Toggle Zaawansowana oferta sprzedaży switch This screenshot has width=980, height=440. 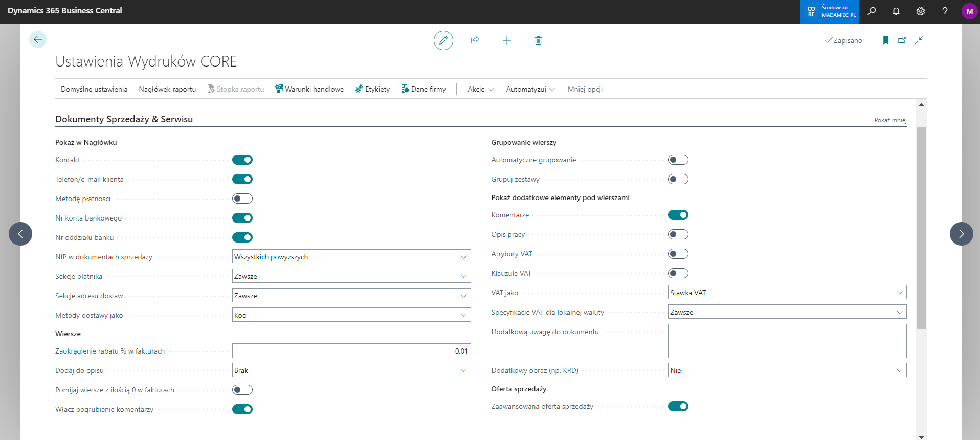point(678,406)
